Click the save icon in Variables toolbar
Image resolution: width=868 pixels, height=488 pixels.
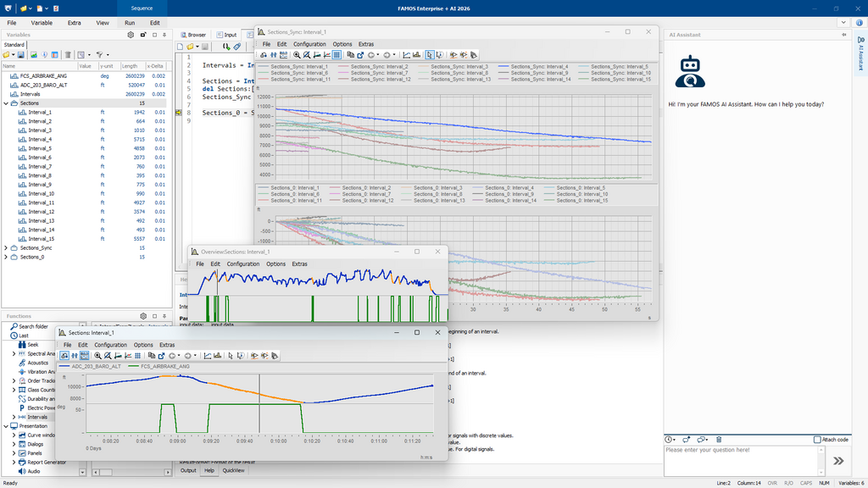point(19,54)
